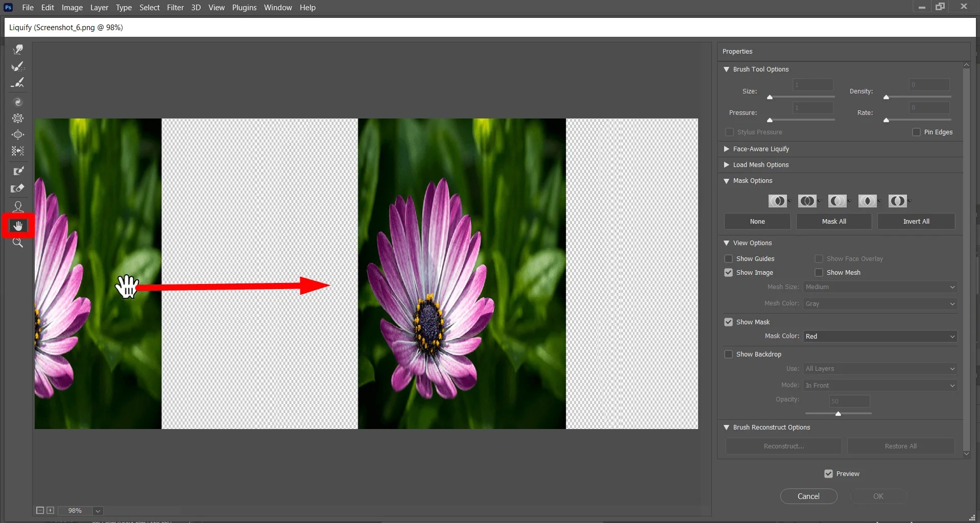Screen dimensions: 980x523
Task: Enable the Show Mesh checkbox
Action: pos(820,272)
